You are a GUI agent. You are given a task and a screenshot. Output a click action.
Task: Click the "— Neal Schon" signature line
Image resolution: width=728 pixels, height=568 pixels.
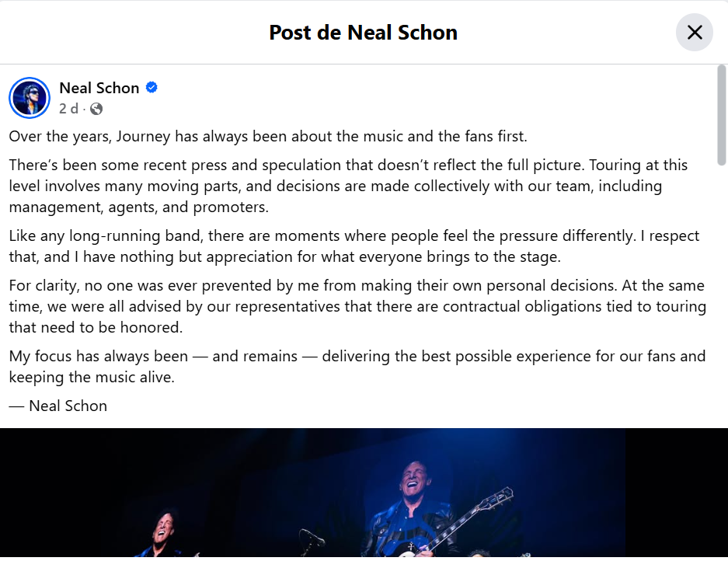tap(58, 406)
